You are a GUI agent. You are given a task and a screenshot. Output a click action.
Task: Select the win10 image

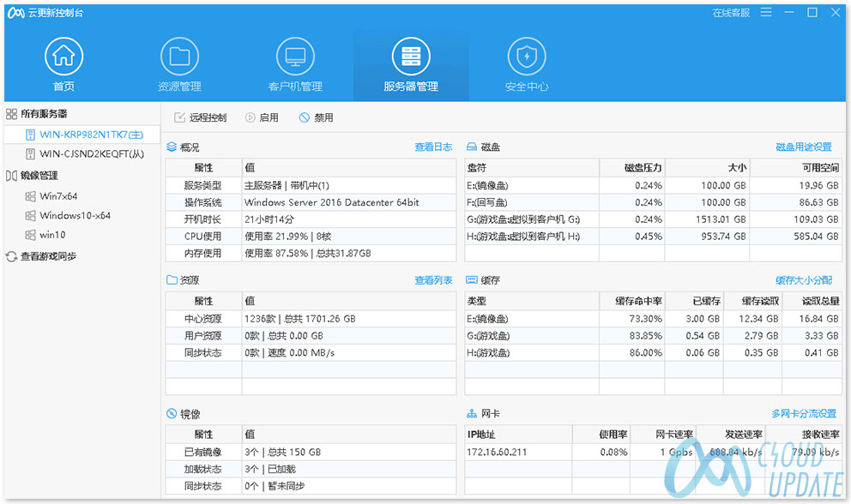(52, 235)
